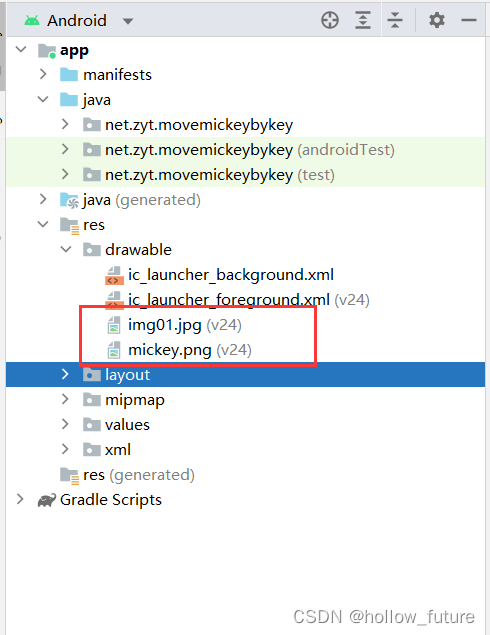Viewport: 490px width, 635px height.
Task: Select the Gradle Scripts label
Action: (x=111, y=500)
